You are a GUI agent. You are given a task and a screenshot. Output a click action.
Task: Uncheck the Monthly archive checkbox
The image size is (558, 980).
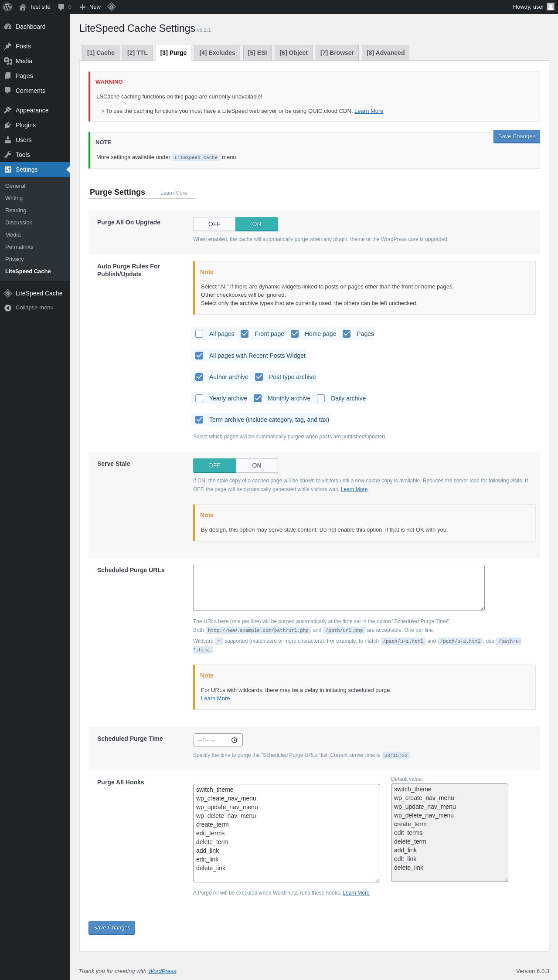point(258,398)
